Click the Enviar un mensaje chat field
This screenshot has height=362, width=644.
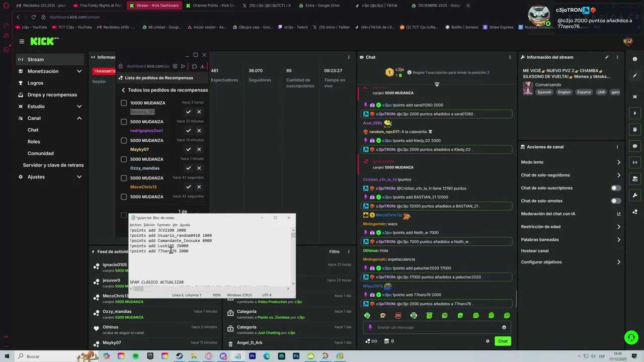coord(437,327)
